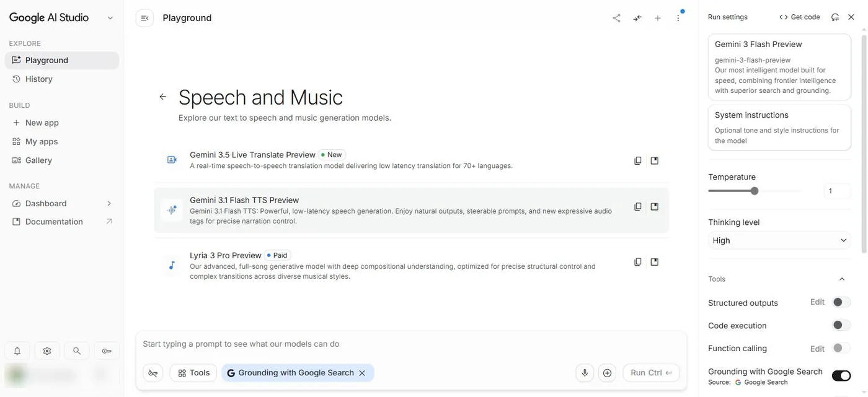Click the Gemini 3 Flash Preview model card
This screenshot has height=397, width=868.
[779, 67]
